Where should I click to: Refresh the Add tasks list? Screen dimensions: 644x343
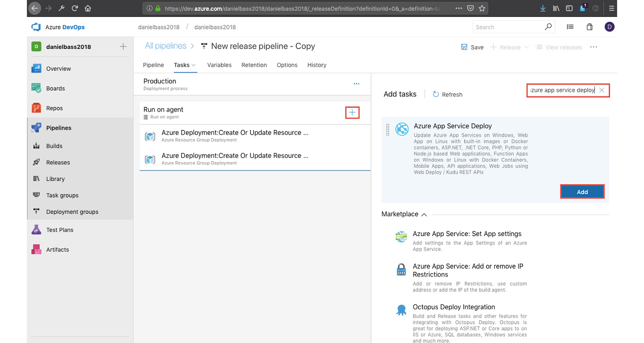pos(448,94)
